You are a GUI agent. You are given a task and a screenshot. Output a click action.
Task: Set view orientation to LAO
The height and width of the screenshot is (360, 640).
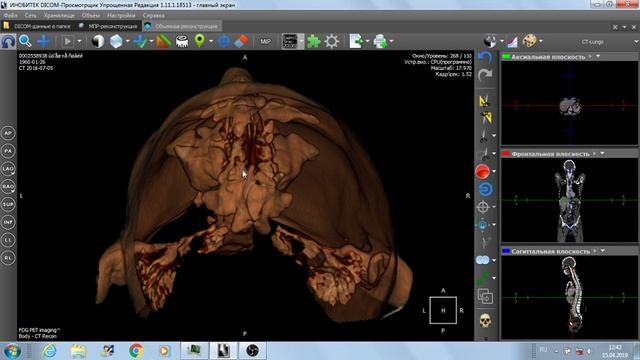pos(8,169)
